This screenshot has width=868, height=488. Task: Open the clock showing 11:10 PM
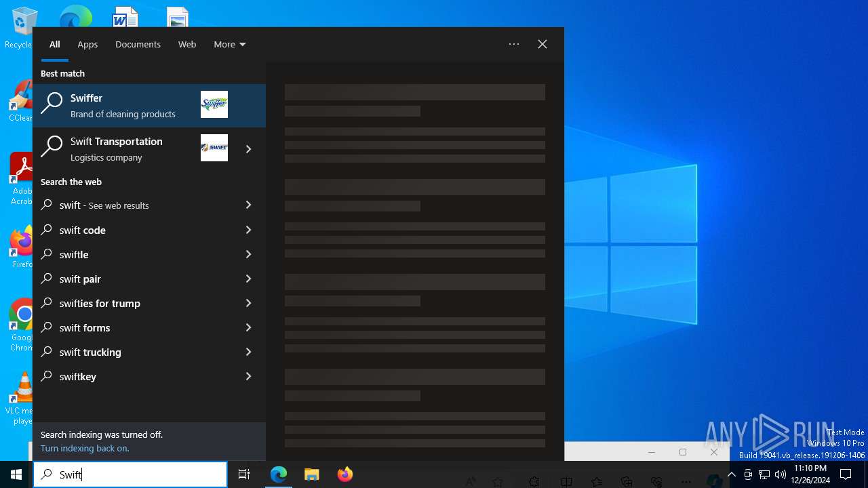[810, 474]
